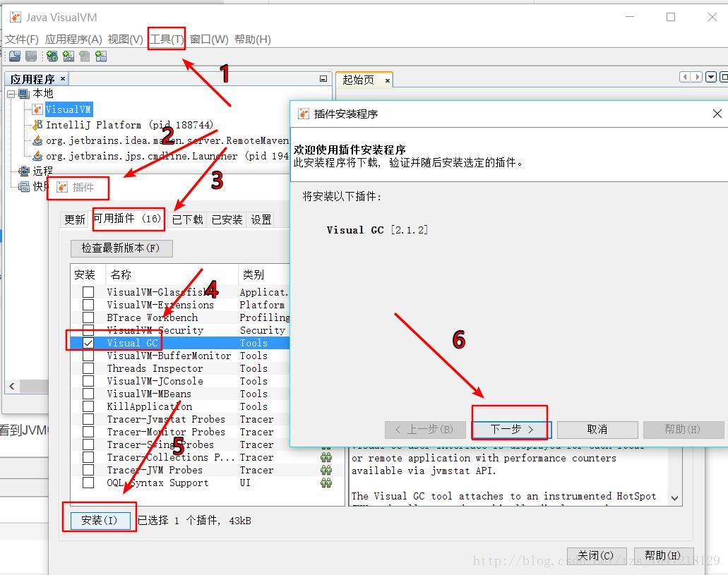Click the Java VisualVM title bar icon
Screen dimensions: 728x575
[x=16, y=17]
